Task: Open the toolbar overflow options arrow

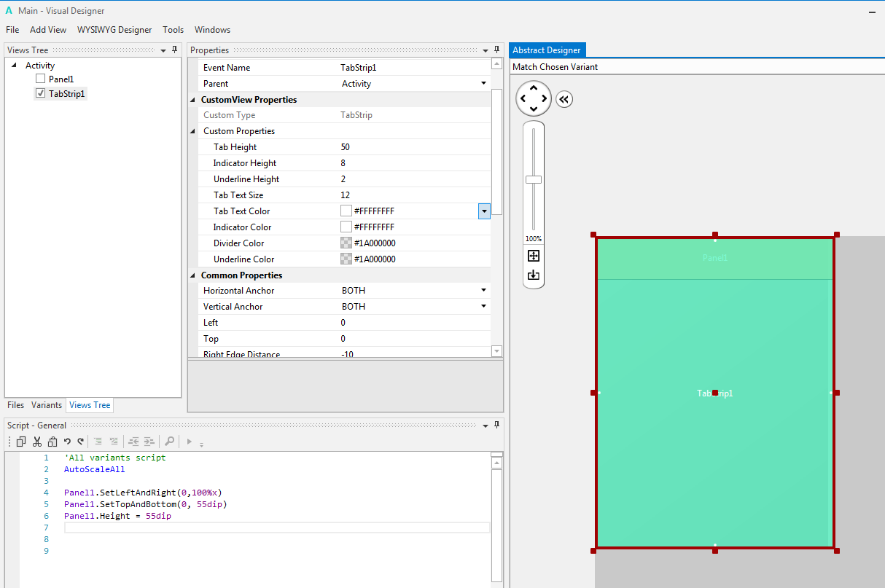Action: [201, 443]
